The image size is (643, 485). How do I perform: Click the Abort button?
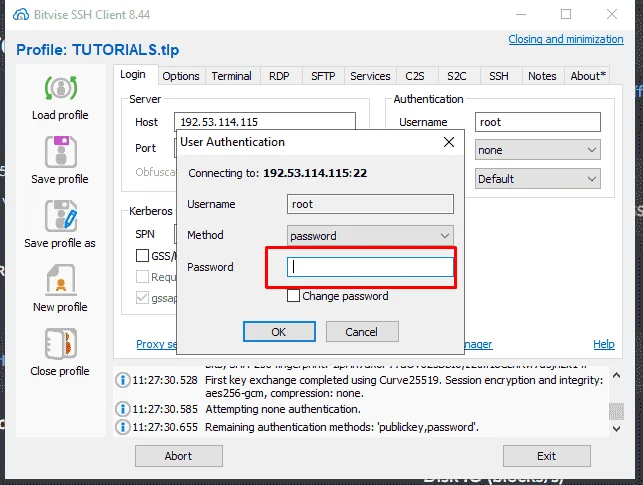(179, 456)
